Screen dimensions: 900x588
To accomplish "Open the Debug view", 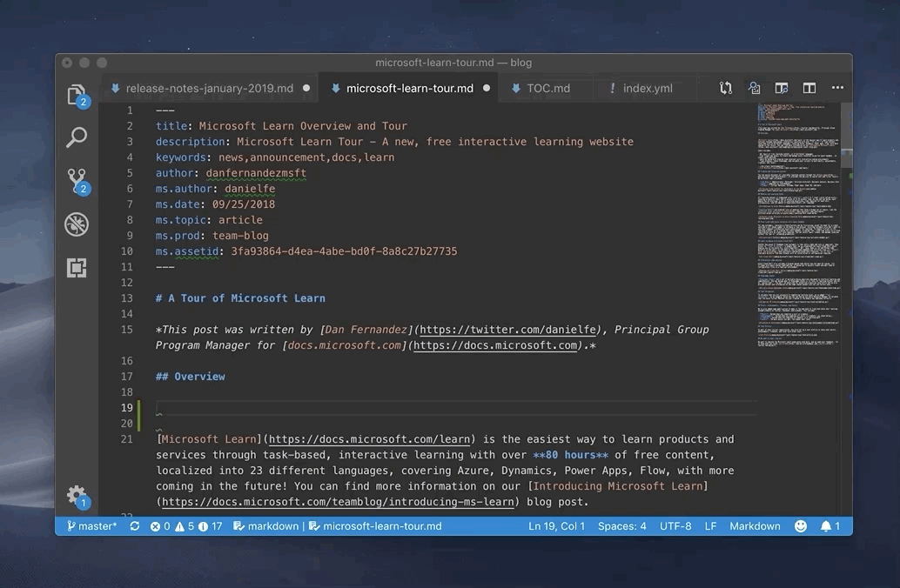I will tap(77, 224).
